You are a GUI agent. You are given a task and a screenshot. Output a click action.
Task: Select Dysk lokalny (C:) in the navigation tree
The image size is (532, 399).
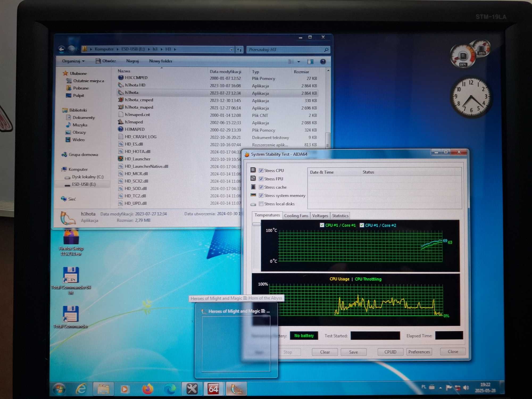(x=88, y=177)
